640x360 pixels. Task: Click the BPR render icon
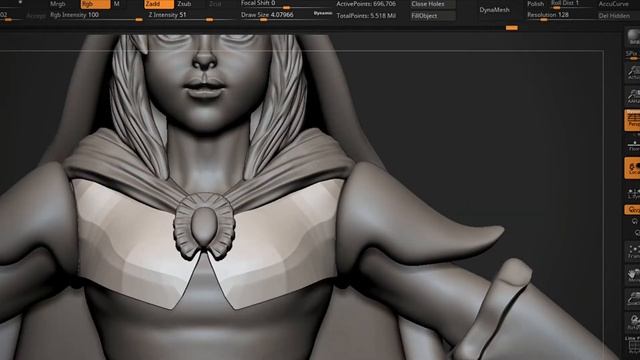(x=633, y=38)
